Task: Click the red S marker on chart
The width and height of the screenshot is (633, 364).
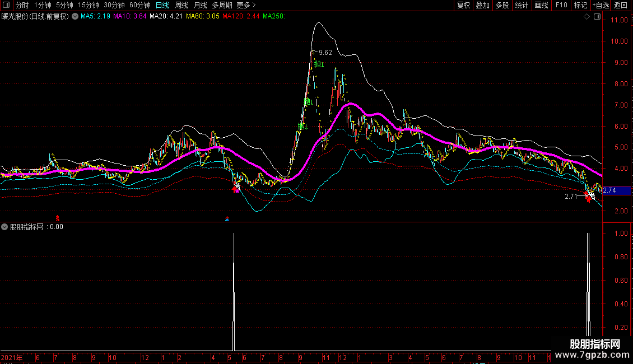Action: [57, 218]
